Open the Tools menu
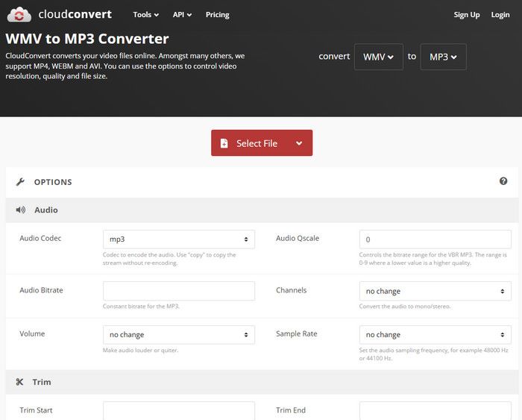Viewport: 522px width, 420px height. [146, 15]
